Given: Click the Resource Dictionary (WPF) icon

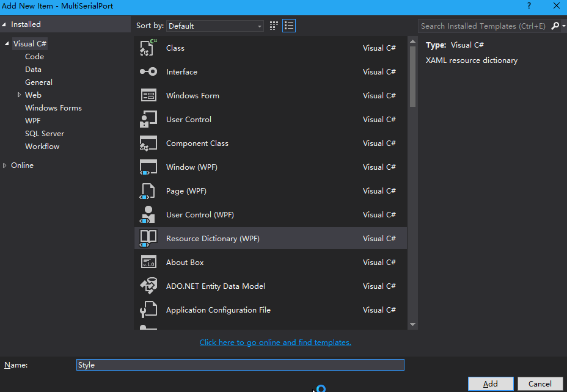Looking at the screenshot, I should (148, 239).
